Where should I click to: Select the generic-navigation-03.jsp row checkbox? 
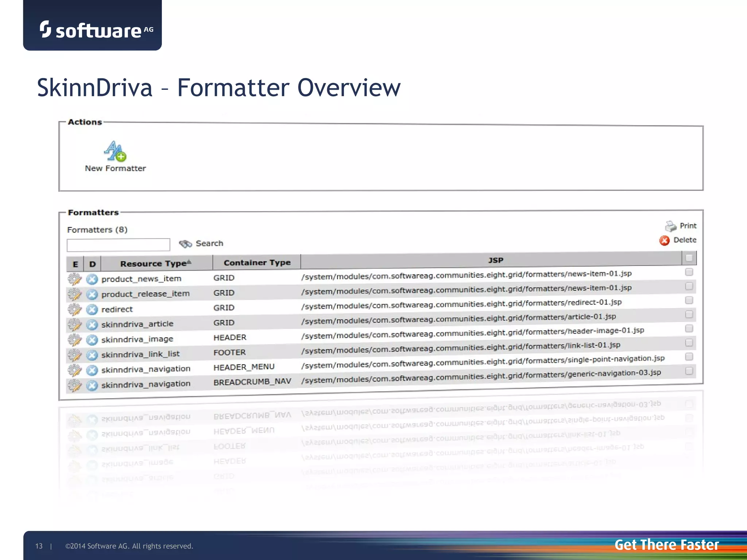689,371
